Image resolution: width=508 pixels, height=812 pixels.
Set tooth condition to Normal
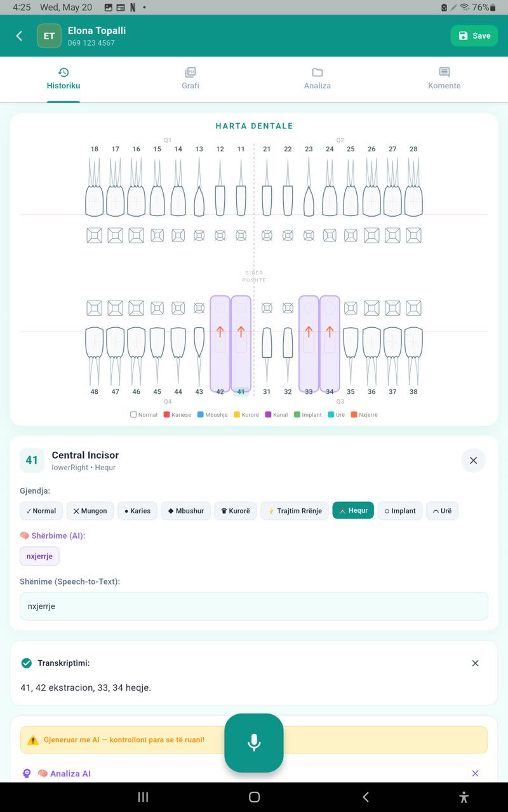point(41,511)
